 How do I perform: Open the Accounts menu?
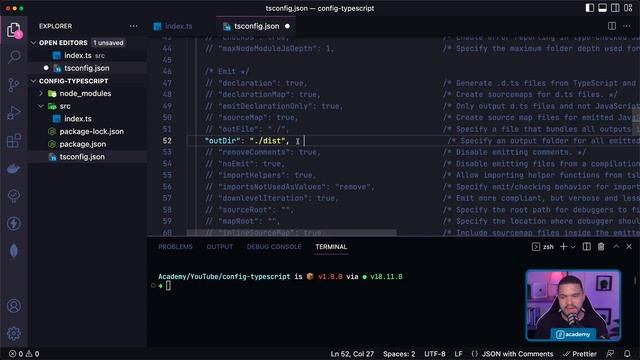point(14,306)
